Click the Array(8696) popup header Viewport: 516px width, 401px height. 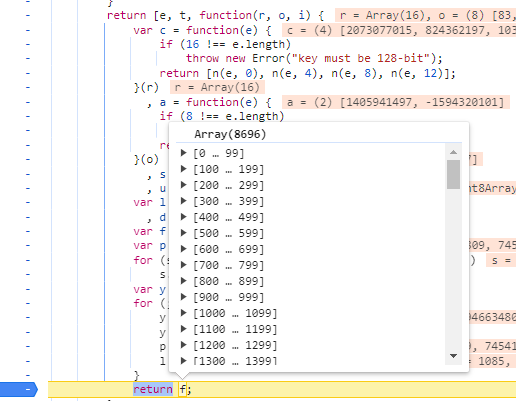230,134
